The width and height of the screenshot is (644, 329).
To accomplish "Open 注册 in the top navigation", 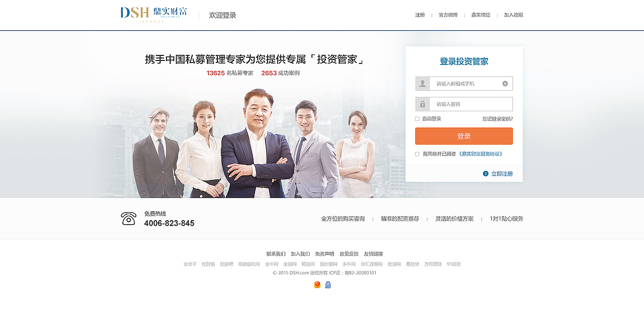I will tap(420, 15).
